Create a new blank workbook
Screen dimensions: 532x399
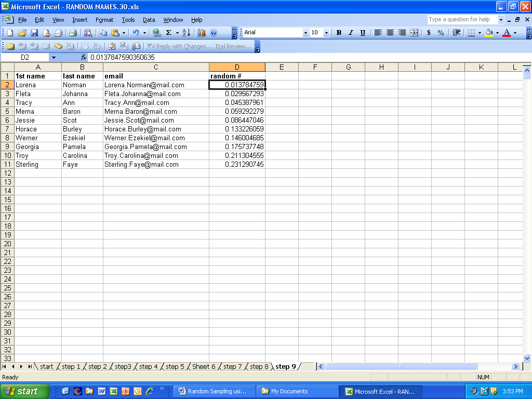[x=10, y=33]
